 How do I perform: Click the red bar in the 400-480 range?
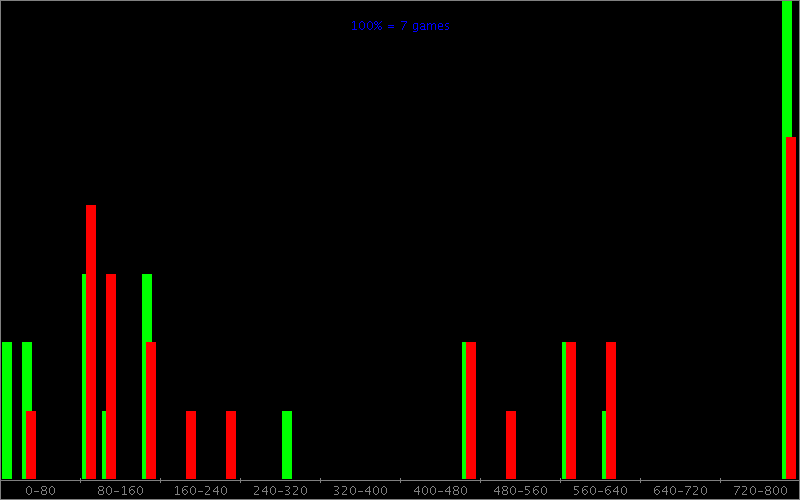pos(471,411)
